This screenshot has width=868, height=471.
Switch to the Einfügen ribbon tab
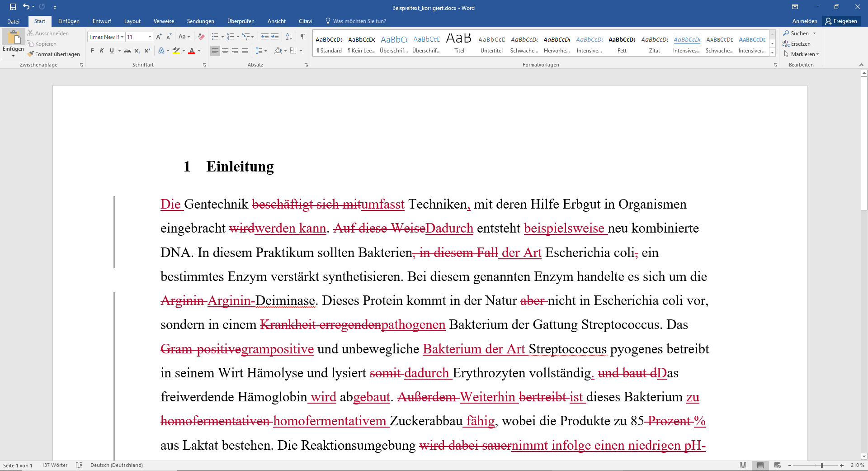(69, 21)
